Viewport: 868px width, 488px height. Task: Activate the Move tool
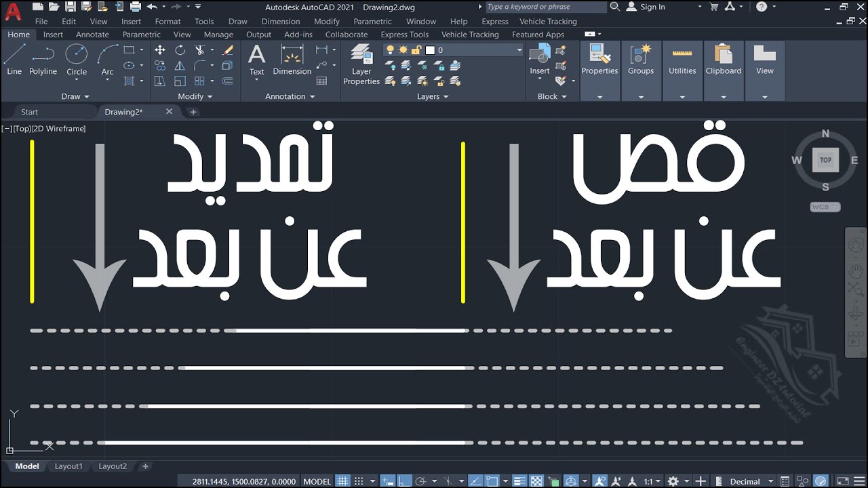[160, 49]
